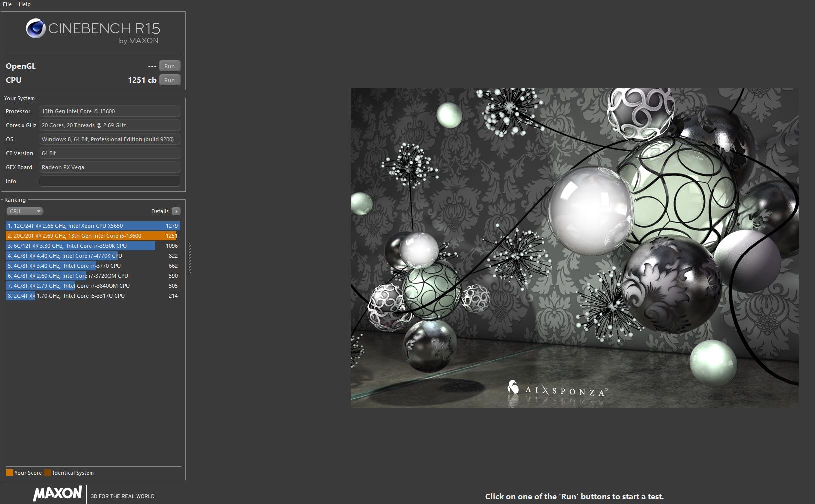This screenshot has width=815, height=504.
Task: Select the Intel Core i5-3317U ranking row
Action: pyautogui.click(x=93, y=296)
